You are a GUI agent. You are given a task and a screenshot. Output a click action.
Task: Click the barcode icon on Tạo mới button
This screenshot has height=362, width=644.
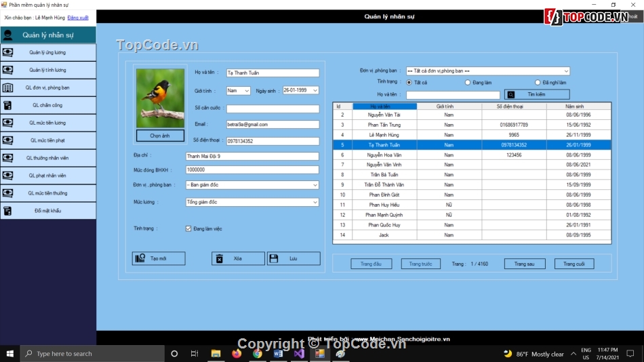click(x=140, y=258)
